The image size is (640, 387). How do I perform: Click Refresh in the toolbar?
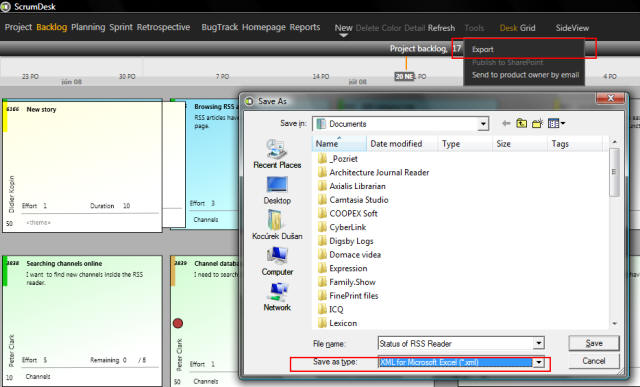[441, 28]
